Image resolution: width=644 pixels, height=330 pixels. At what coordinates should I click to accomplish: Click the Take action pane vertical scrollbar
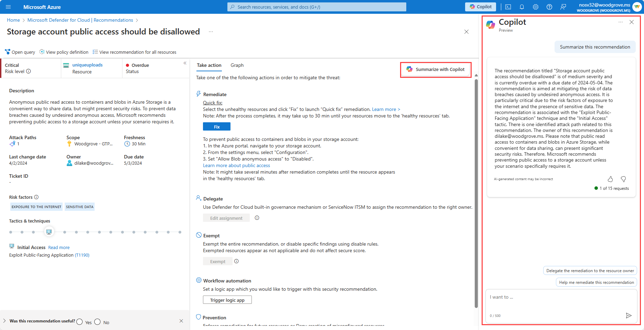coord(476,193)
